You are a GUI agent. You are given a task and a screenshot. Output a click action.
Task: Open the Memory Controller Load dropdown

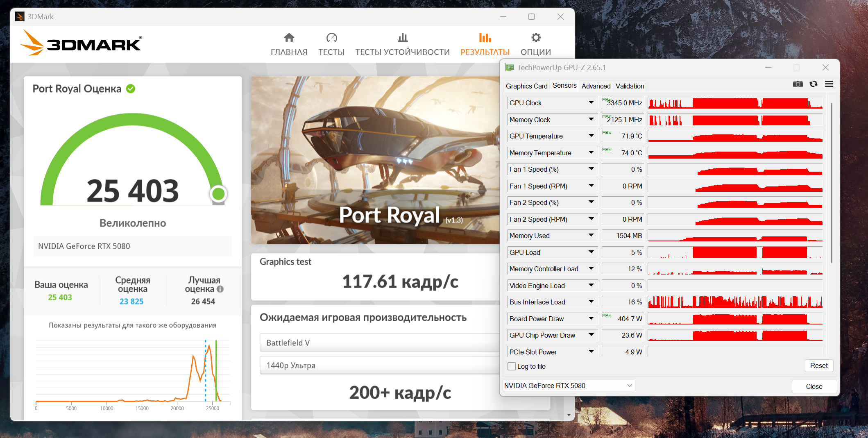pyautogui.click(x=591, y=268)
